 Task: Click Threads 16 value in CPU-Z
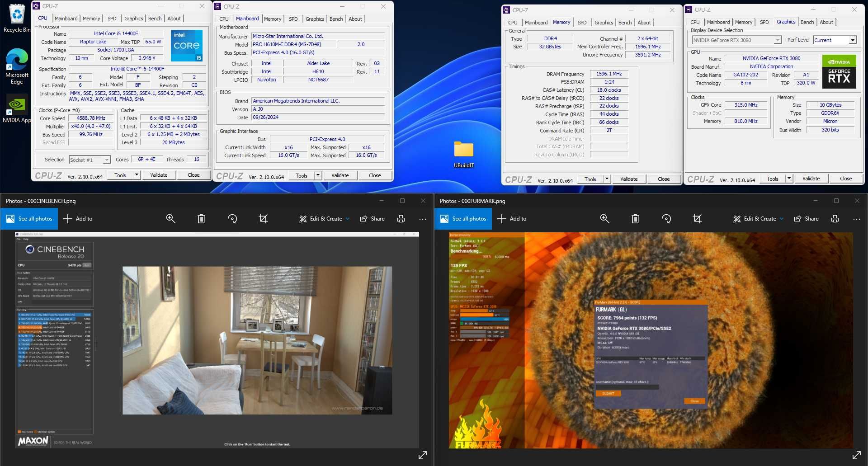(197, 160)
